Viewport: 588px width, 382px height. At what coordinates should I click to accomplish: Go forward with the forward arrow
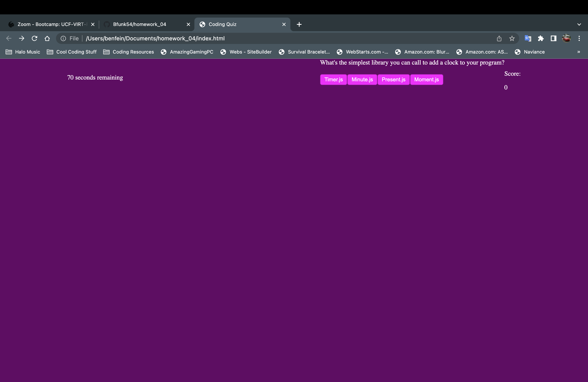[21, 39]
